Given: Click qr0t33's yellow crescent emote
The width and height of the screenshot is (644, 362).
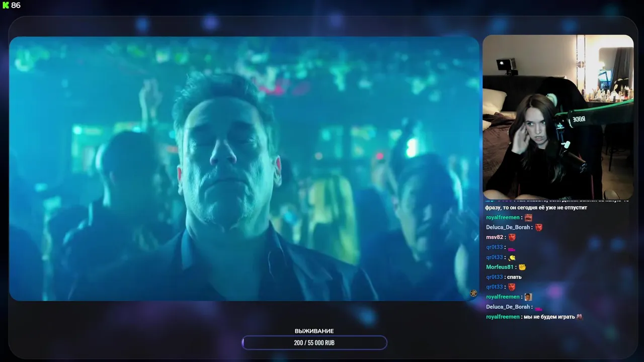Looking at the screenshot, I should coord(512,257).
